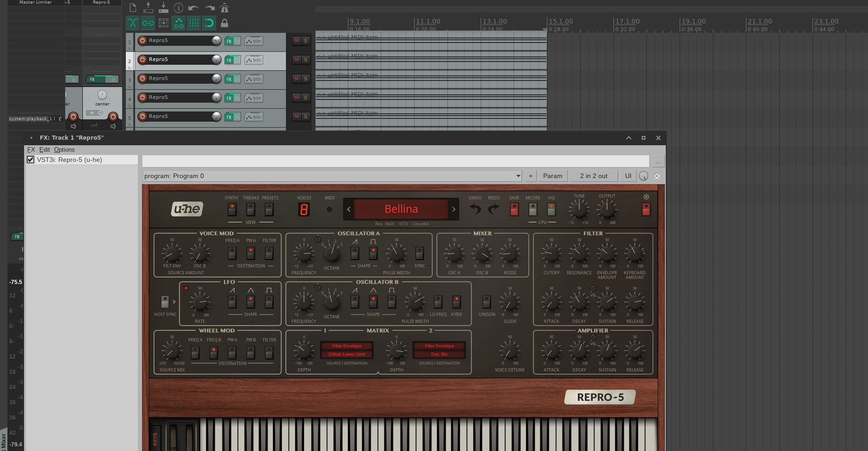Click the VOICES count display
This screenshot has width=868, height=451.
coord(304,210)
